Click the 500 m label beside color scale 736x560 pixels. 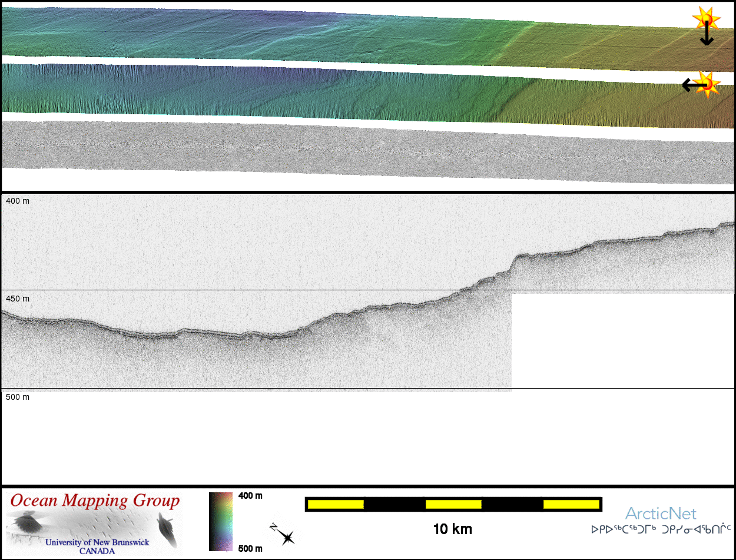tap(250, 548)
